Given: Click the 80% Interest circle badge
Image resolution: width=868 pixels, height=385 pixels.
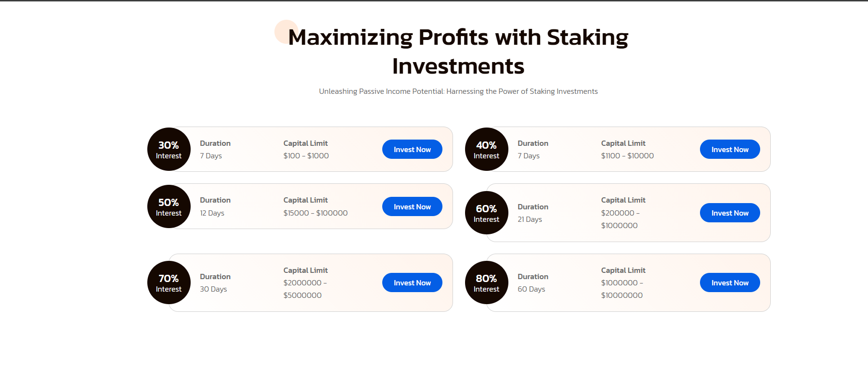Looking at the screenshot, I should (486, 282).
